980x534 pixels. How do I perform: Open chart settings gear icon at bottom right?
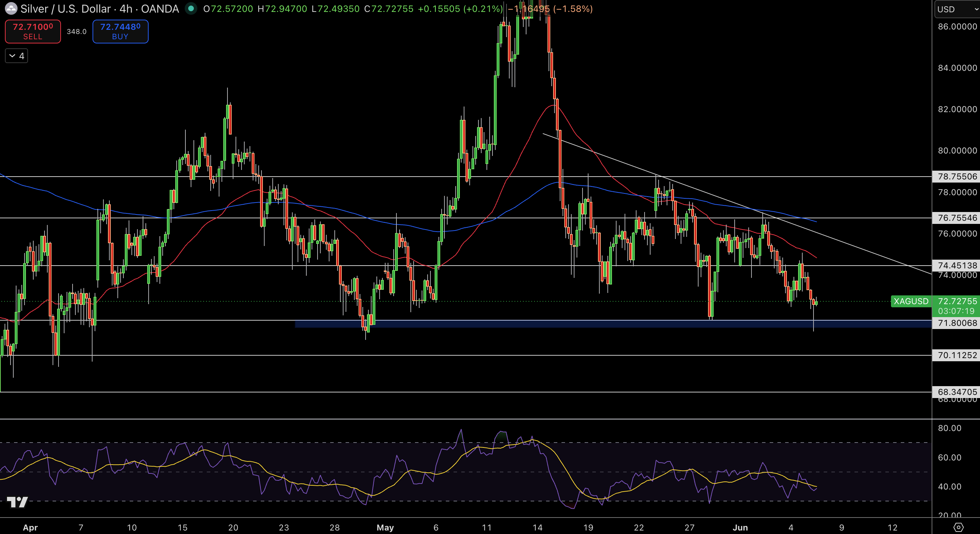(958, 527)
